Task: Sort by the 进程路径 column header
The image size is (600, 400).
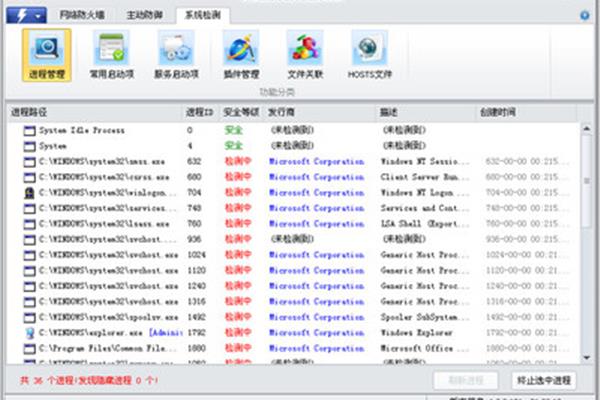Action: pyautogui.click(x=94, y=112)
